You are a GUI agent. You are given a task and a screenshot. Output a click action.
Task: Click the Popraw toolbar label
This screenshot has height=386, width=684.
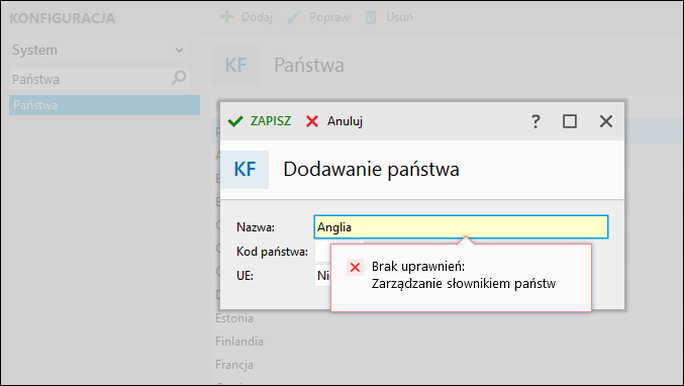tap(329, 17)
